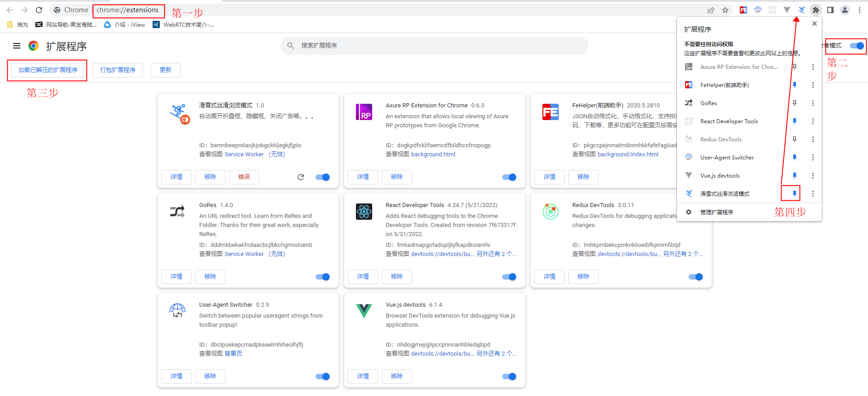Image resolution: width=868 pixels, height=396 pixels.
Task: Unpin User-Agent Switcher in popup
Action: coord(795,157)
